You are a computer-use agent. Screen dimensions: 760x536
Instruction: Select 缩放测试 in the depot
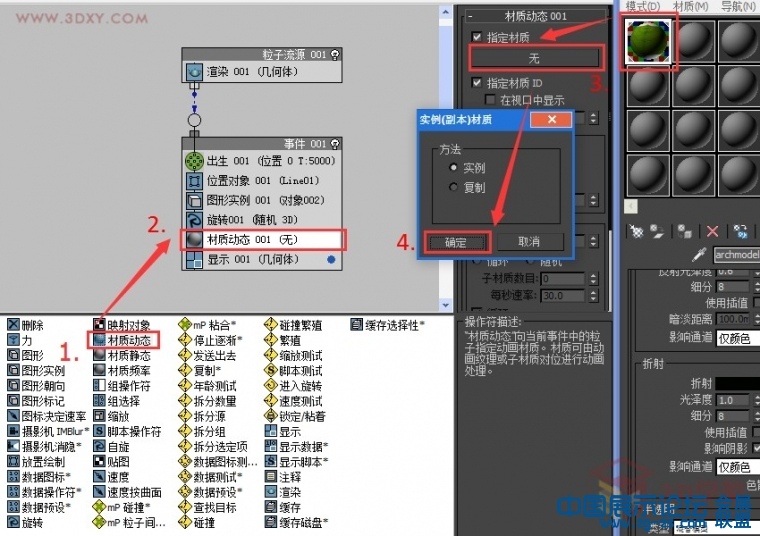point(294,355)
